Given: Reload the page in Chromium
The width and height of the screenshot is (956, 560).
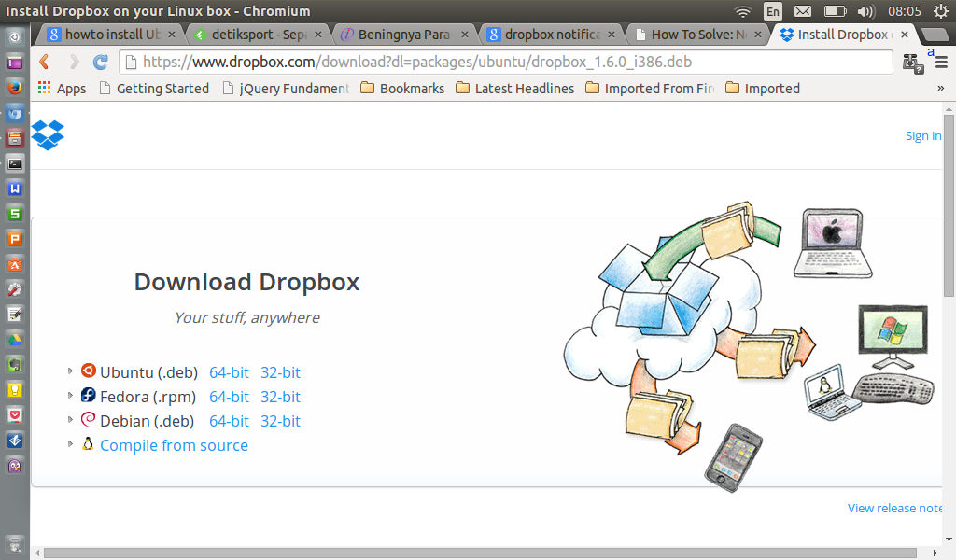Looking at the screenshot, I should point(100,63).
